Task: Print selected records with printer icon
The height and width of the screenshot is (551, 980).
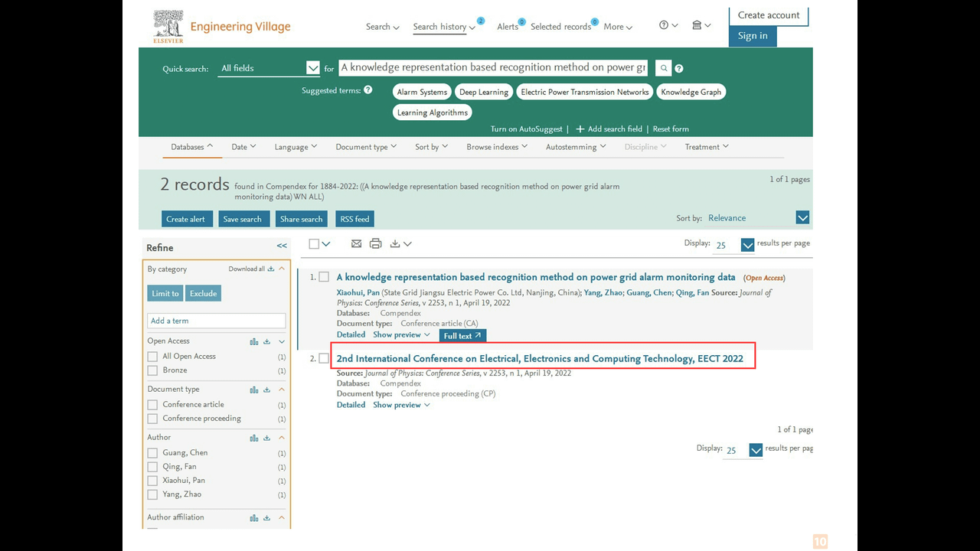Action: point(375,243)
